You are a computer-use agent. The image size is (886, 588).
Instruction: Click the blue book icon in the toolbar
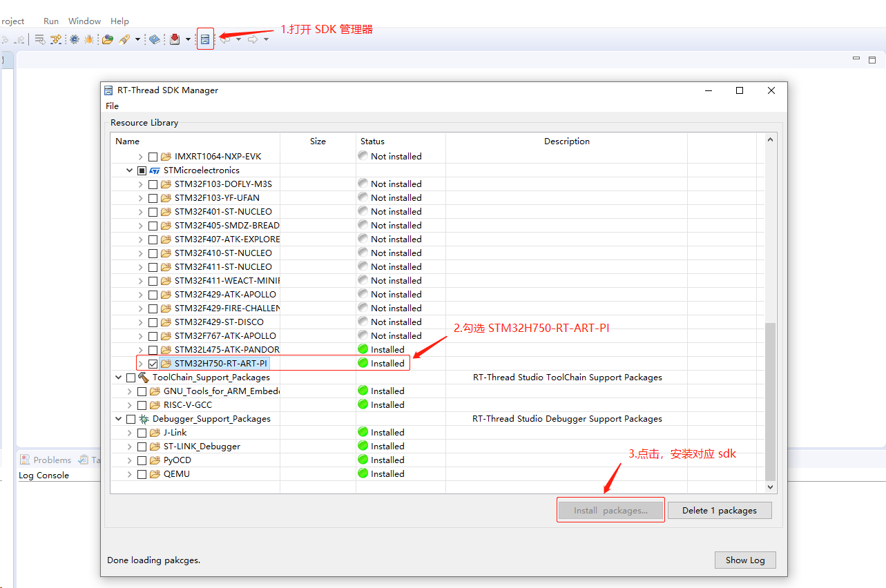155,39
